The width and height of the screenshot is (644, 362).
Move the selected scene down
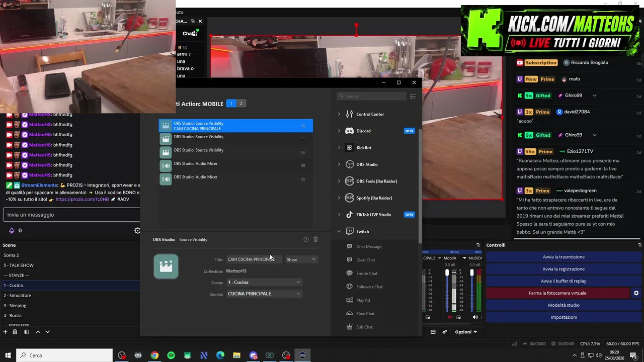coord(47,332)
